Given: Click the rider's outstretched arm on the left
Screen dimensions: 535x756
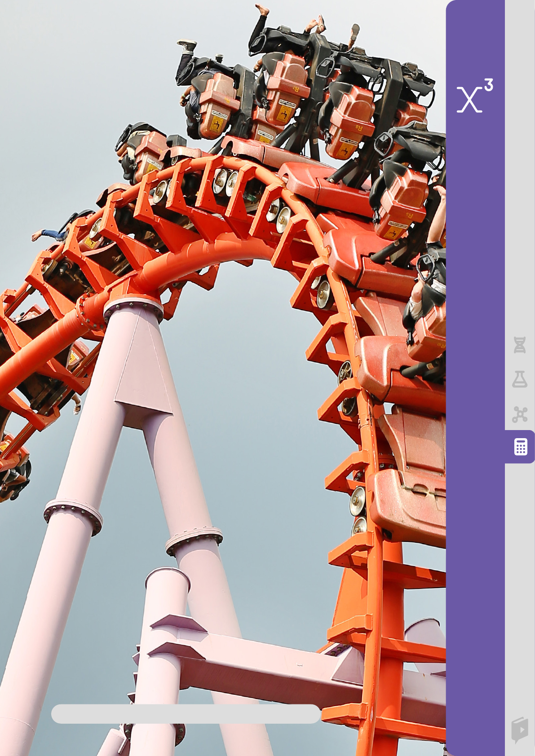Looking at the screenshot, I should click(45, 235).
